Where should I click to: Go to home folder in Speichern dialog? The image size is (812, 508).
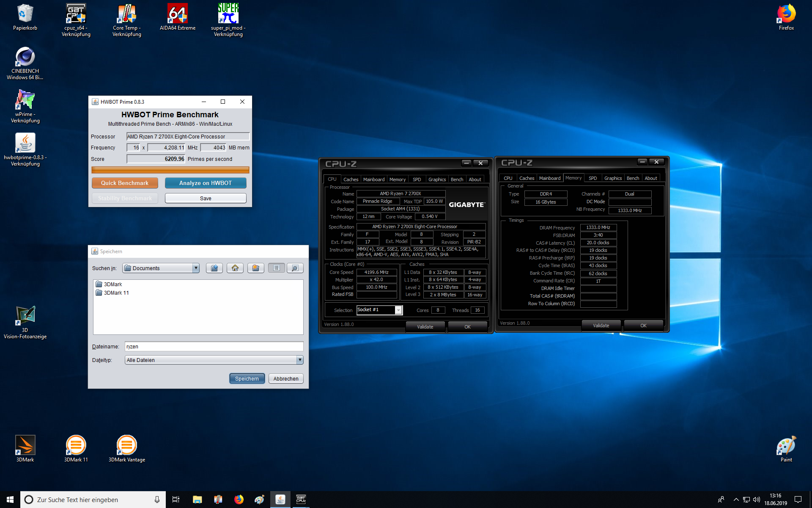tap(235, 268)
